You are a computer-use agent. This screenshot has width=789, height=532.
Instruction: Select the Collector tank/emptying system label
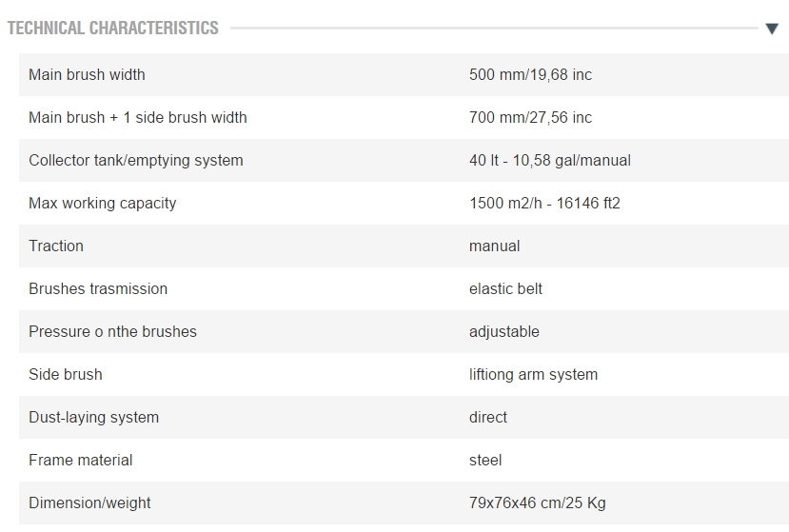coord(136,161)
